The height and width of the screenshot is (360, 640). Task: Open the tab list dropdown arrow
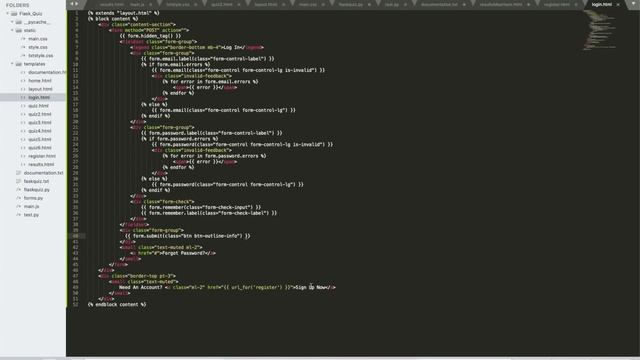[633, 4]
